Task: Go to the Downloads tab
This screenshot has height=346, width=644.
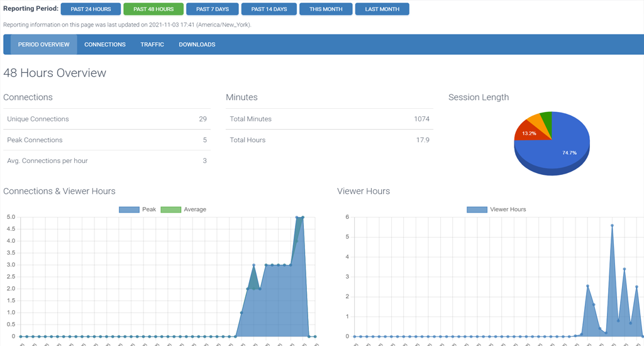Action: click(197, 45)
